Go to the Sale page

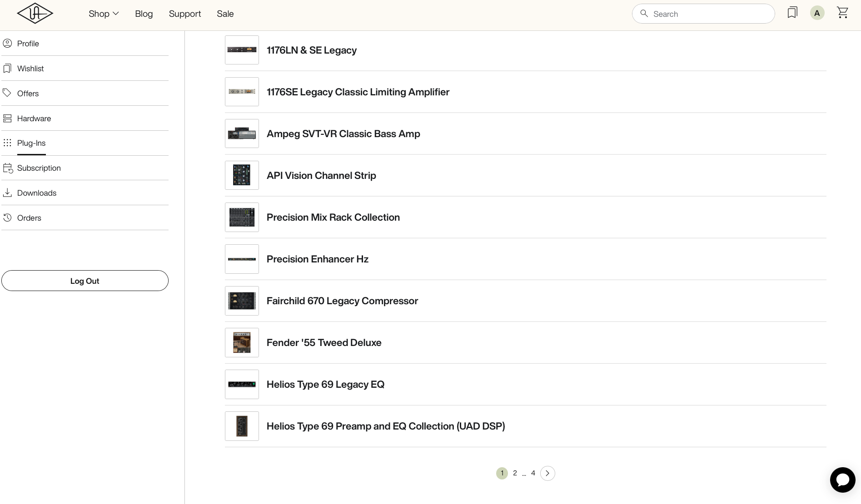(225, 14)
